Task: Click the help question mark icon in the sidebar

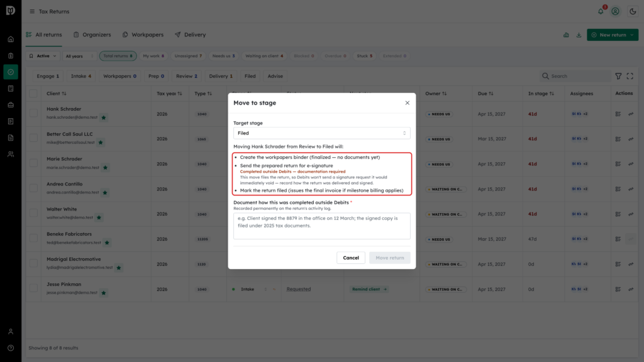Action: pyautogui.click(x=11, y=348)
